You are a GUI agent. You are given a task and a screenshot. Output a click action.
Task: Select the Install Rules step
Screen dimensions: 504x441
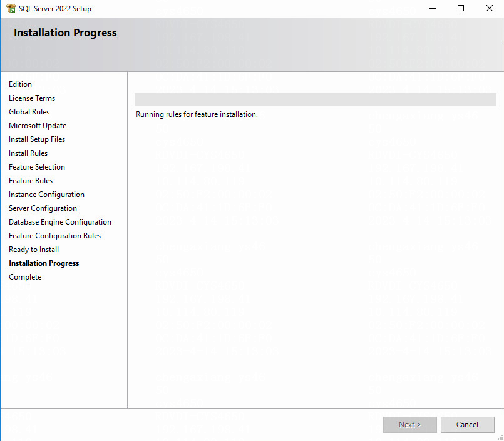[x=28, y=153]
